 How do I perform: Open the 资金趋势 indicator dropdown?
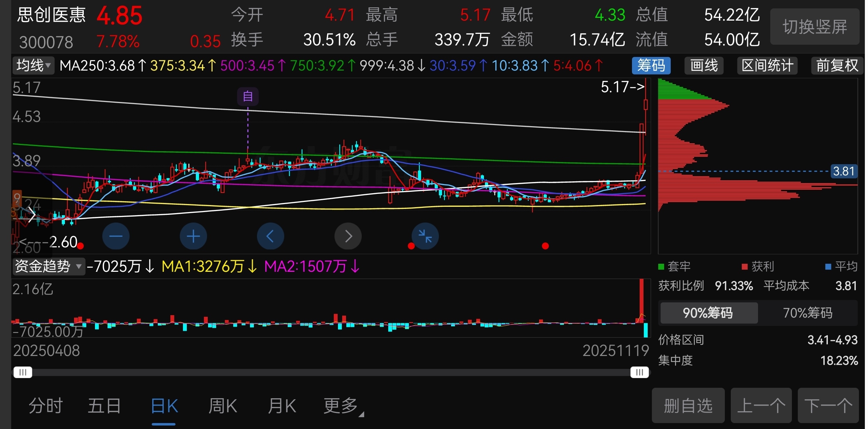click(x=48, y=267)
